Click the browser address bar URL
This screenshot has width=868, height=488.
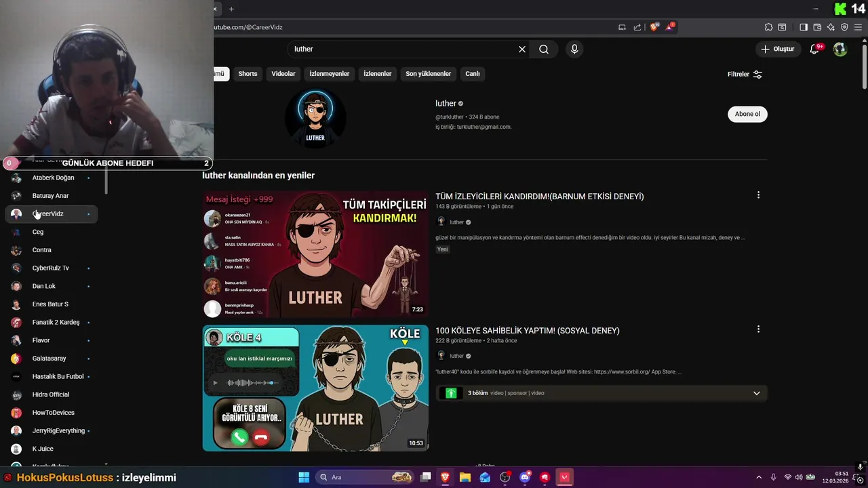coord(248,27)
